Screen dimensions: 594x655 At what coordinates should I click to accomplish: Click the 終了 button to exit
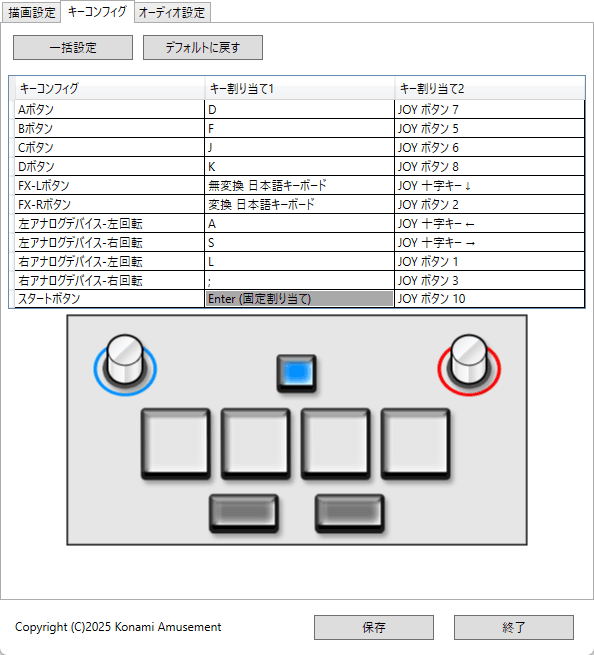(514, 627)
